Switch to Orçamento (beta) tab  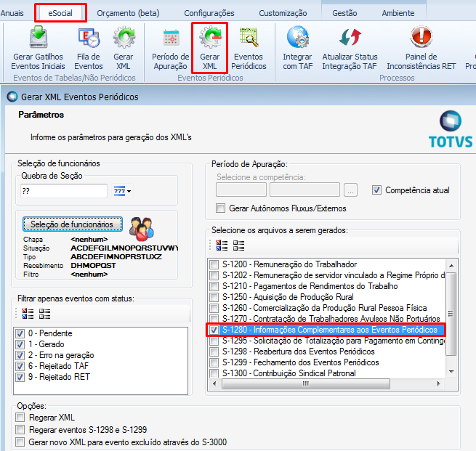(x=128, y=13)
